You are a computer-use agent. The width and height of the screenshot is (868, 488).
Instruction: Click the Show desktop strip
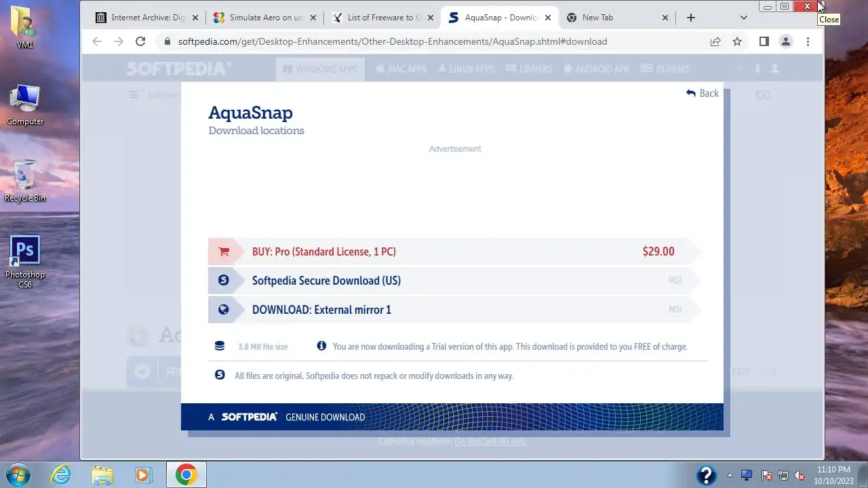(x=863, y=474)
